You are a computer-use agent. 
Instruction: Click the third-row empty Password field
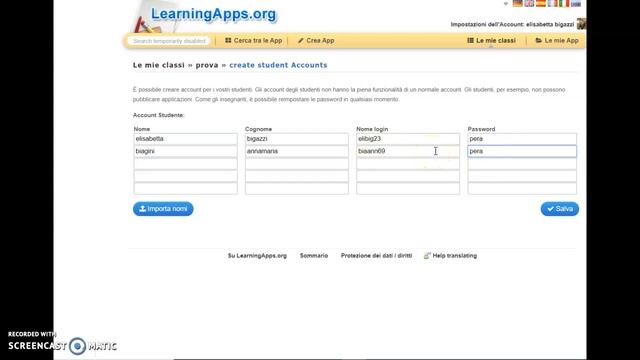522,164
